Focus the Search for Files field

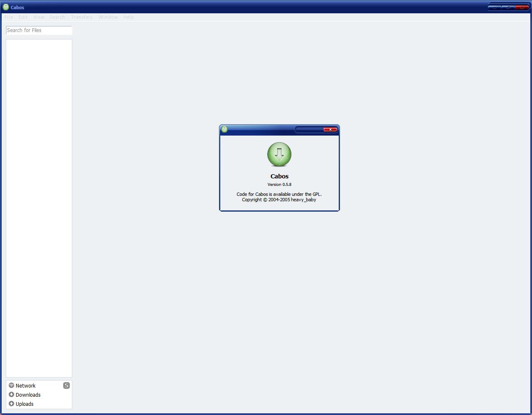click(39, 30)
